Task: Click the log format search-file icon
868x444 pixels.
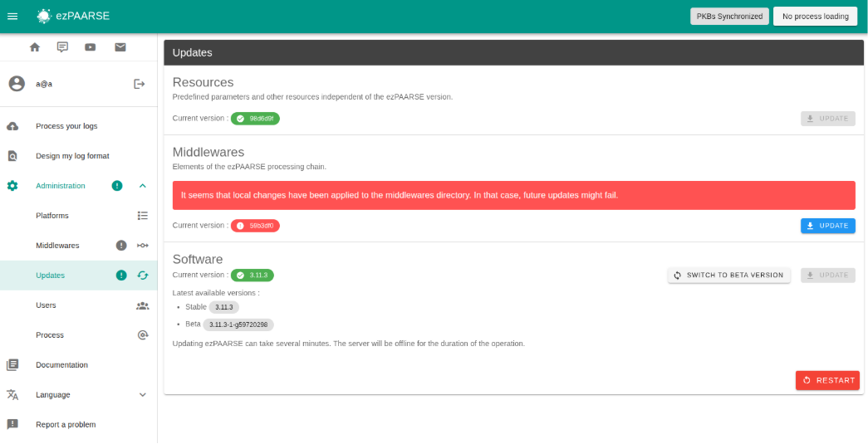Action: click(12, 156)
